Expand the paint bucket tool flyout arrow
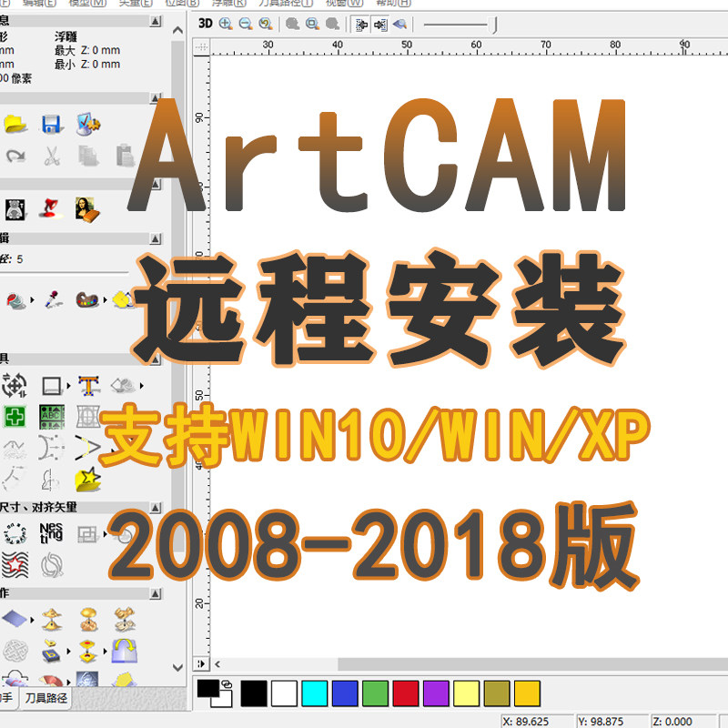 click(32, 300)
